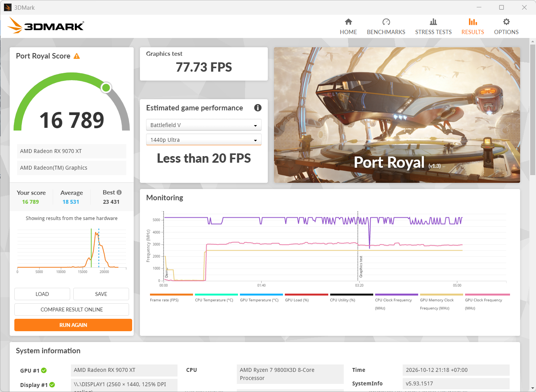Click the average score 18 531

click(71, 202)
